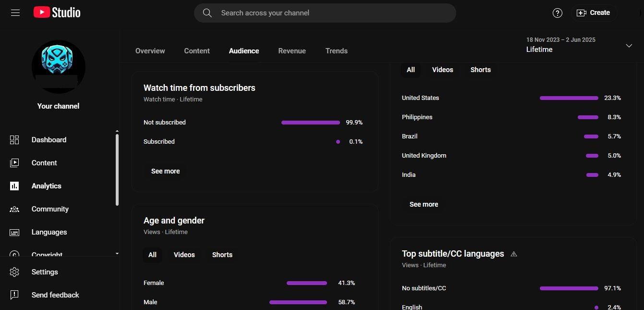Click the YouTube Studio logo

tap(57, 13)
